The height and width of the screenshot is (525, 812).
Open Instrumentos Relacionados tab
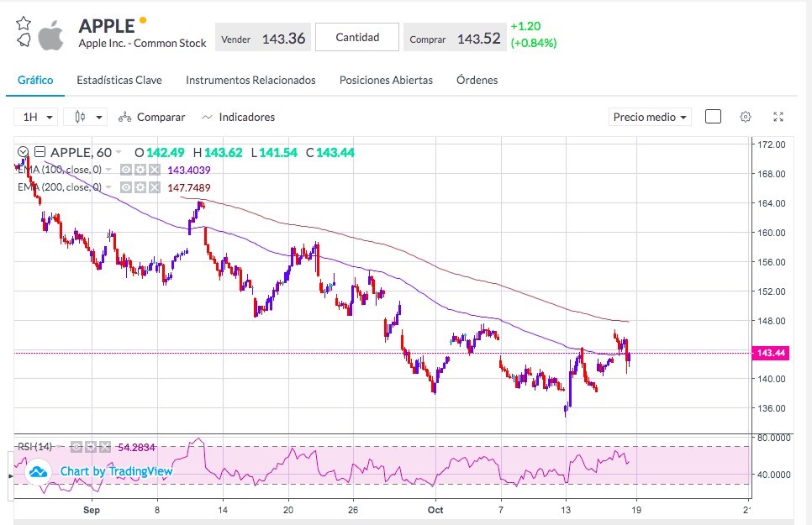click(x=250, y=81)
